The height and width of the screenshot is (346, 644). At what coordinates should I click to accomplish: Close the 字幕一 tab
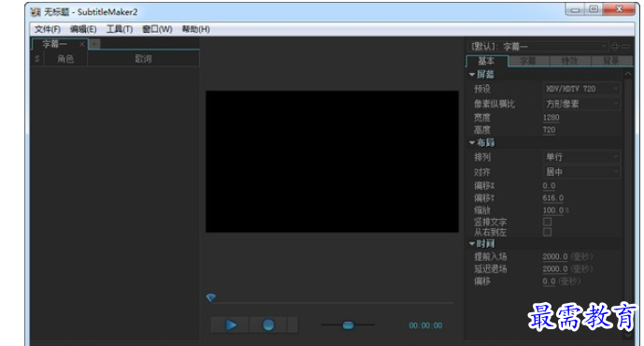tap(82, 44)
